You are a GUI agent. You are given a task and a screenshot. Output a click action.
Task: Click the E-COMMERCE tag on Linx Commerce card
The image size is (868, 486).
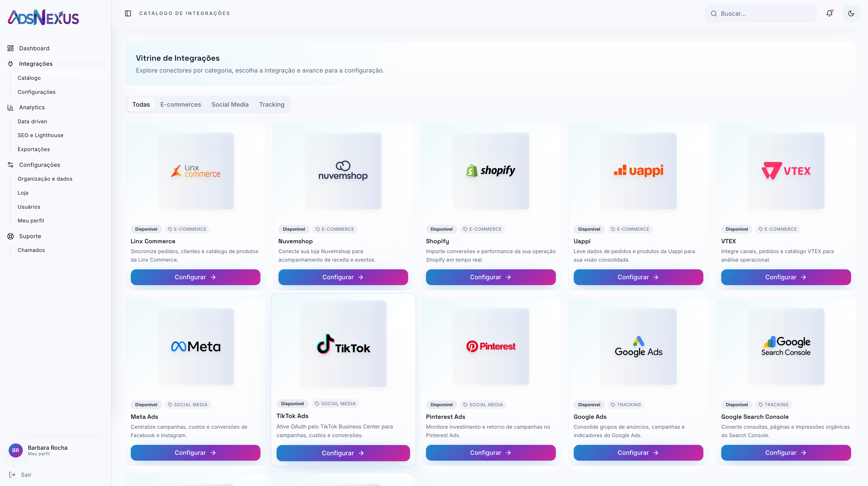point(187,229)
